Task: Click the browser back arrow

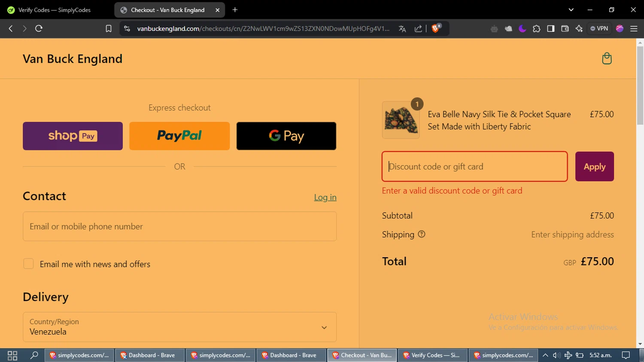Action: [x=11, y=28]
